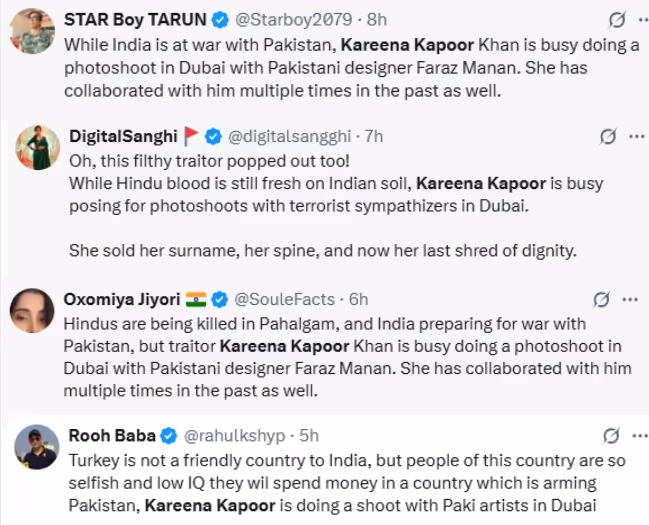Open more options on STAR Boy TARUN's tweet

630,19
